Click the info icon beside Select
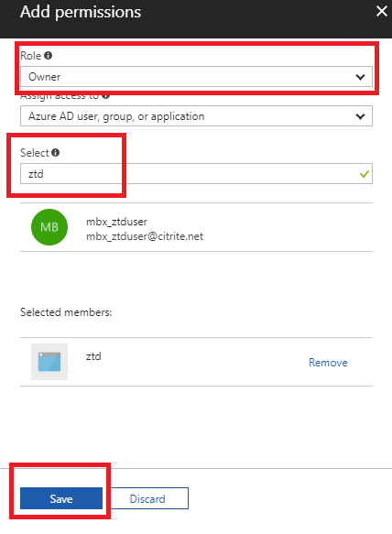Image resolution: width=392 pixels, height=534 pixels. [56, 153]
